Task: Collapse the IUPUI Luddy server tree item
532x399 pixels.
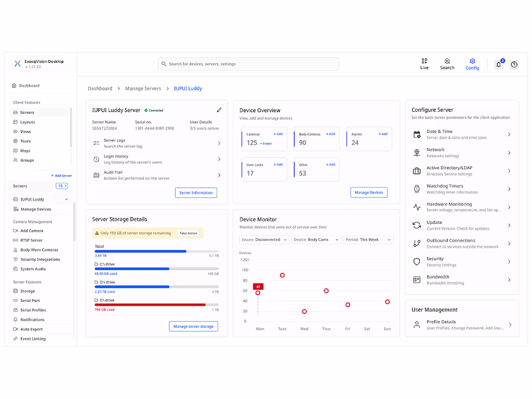Action: [x=67, y=199]
